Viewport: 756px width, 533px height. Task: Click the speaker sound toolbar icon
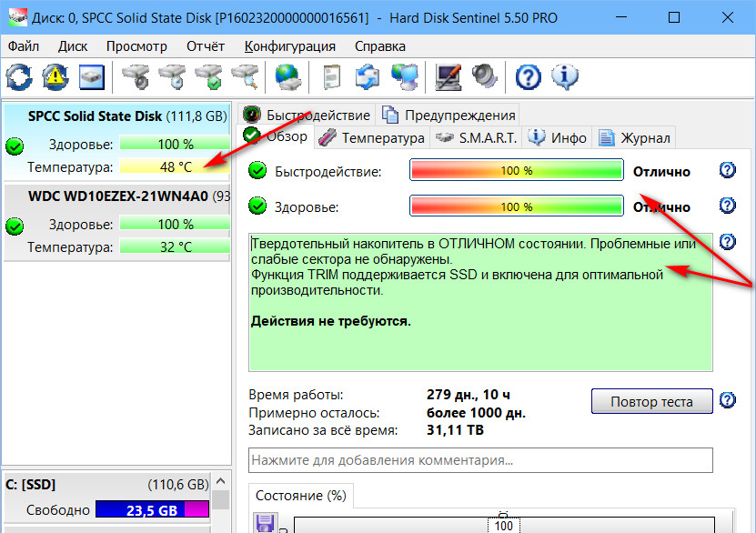click(x=483, y=76)
